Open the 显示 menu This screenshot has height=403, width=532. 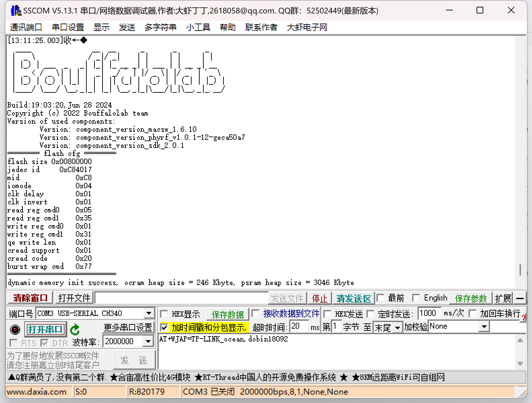[x=101, y=27]
